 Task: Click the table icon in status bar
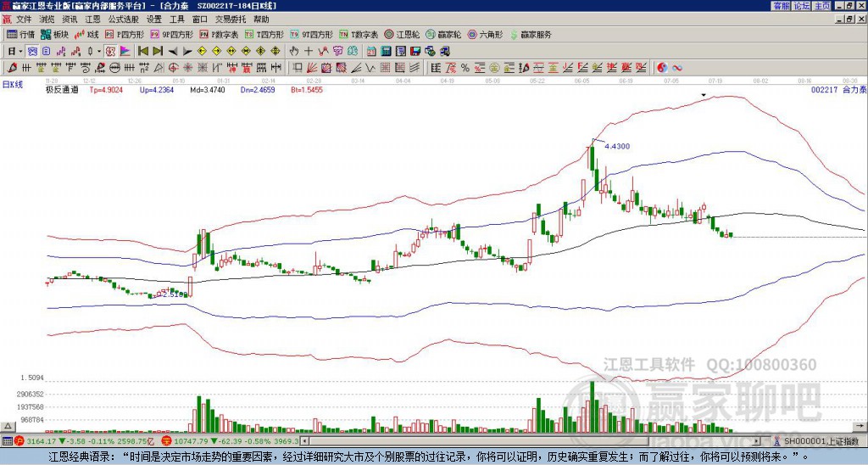coord(7,441)
